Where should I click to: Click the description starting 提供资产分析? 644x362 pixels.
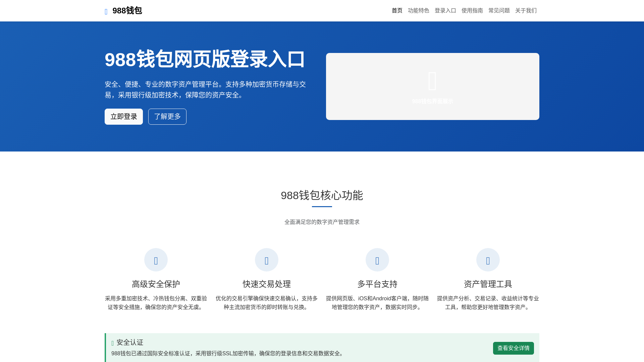(488, 303)
